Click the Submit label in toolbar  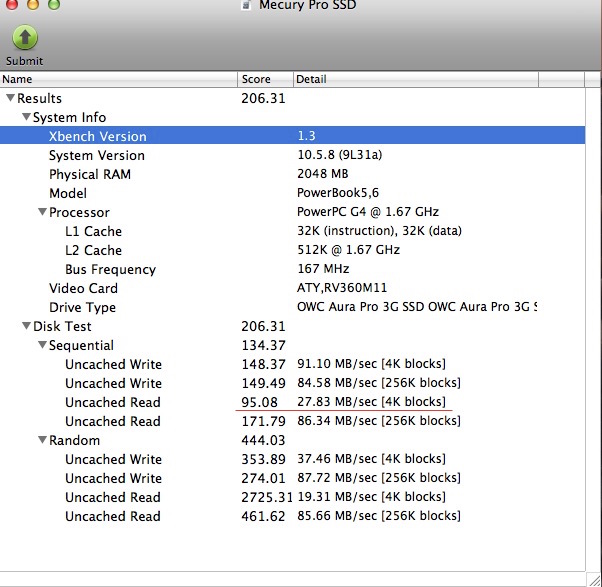pos(24,61)
